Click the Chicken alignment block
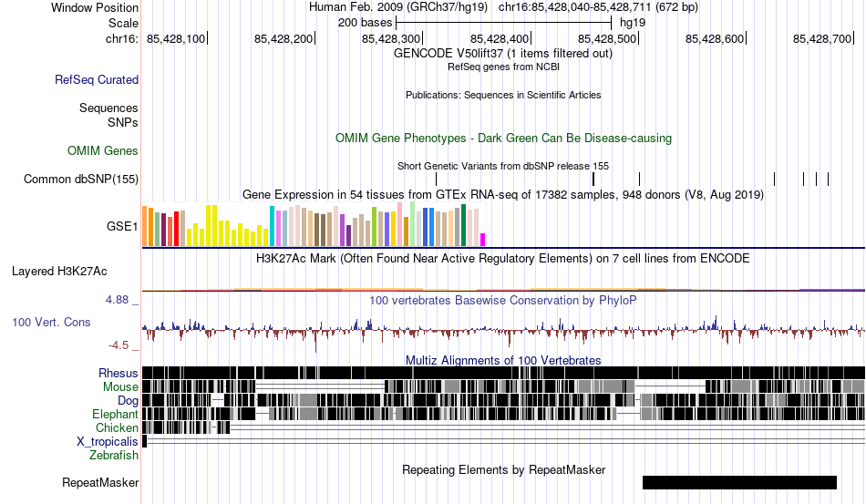Image resolution: width=866 pixels, height=504 pixels. (186, 427)
